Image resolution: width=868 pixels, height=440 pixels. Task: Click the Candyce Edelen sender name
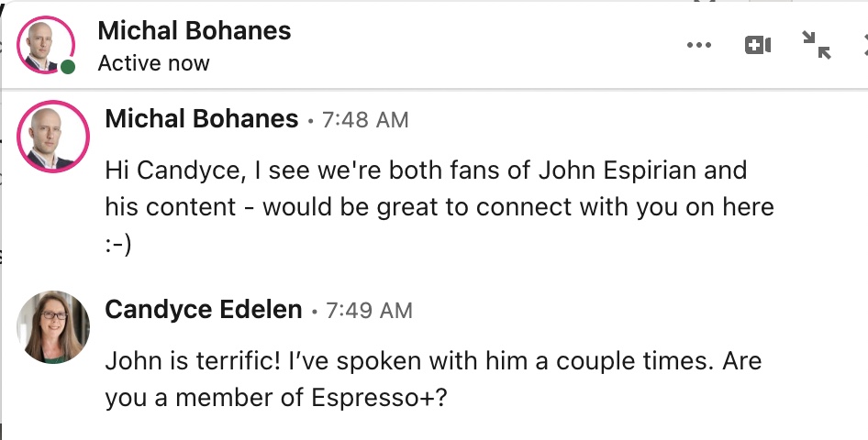click(x=204, y=310)
